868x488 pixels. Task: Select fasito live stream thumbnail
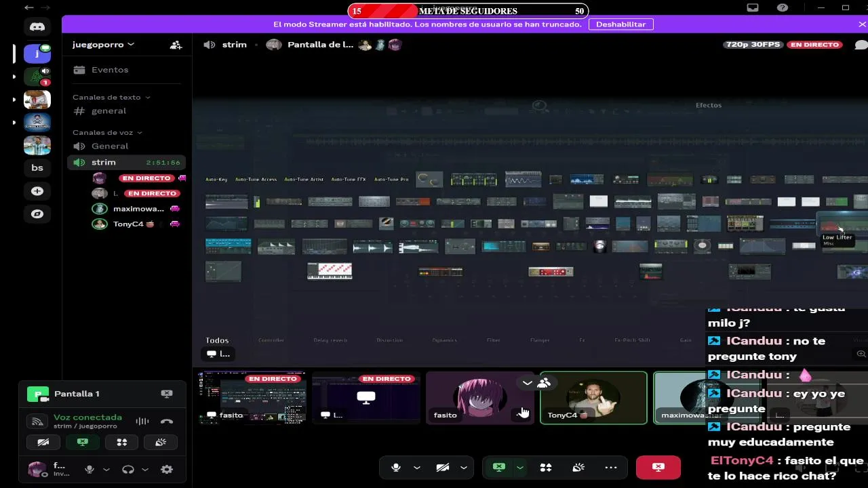click(x=252, y=398)
